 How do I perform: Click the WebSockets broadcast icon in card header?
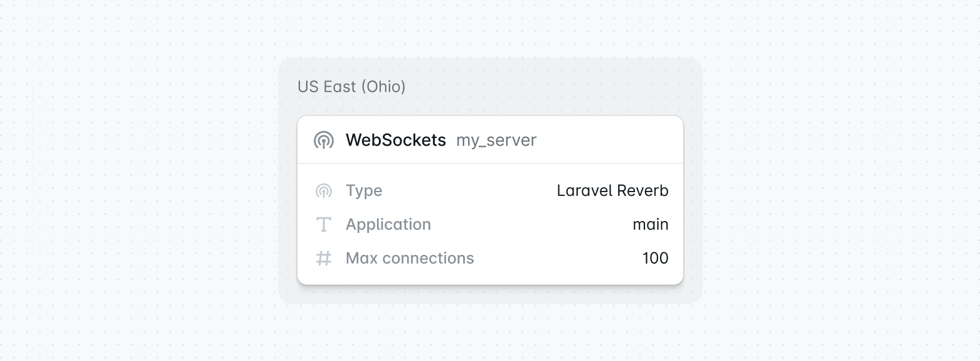(324, 140)
